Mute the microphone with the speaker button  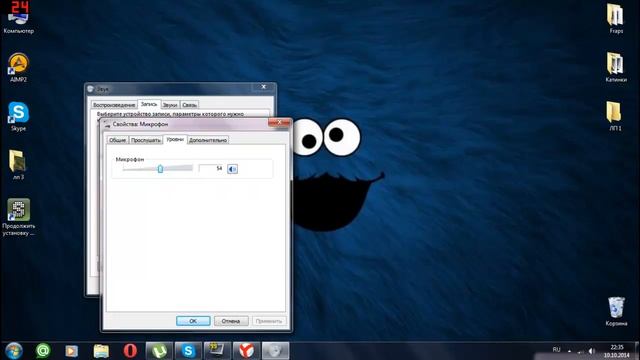point(232,169)
